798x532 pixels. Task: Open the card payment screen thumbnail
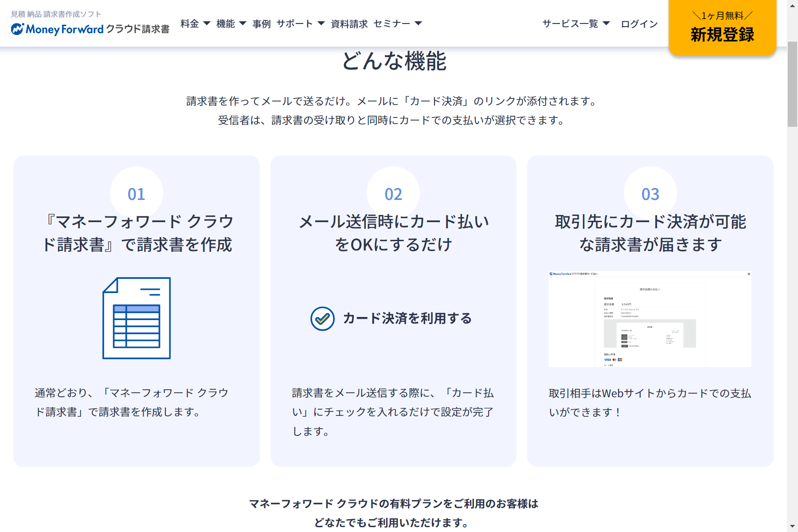tap(650, 319)
